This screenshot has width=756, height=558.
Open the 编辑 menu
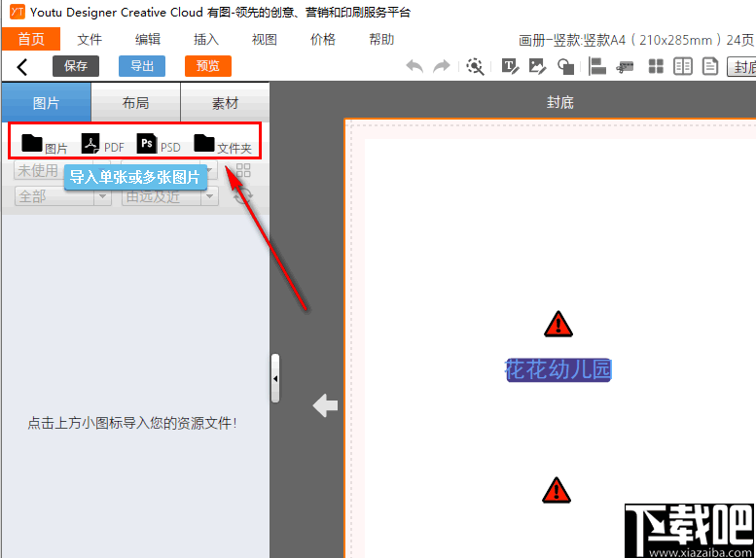(x=148, y=39)
